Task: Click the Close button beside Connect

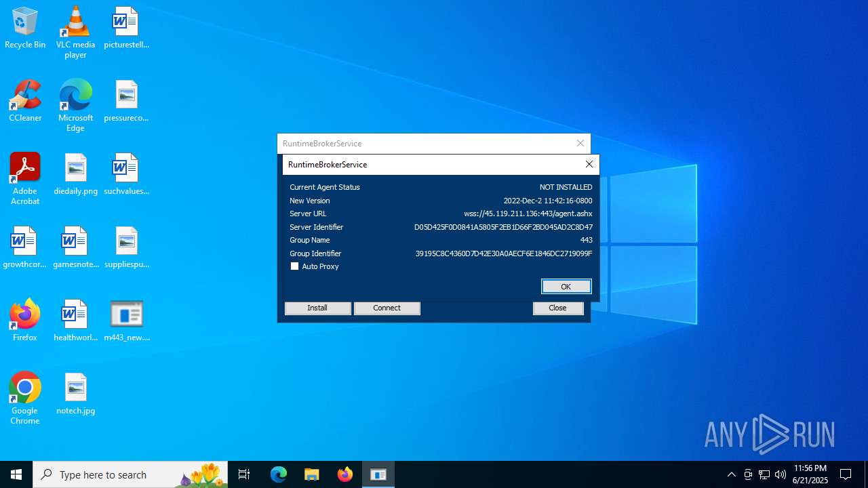Action: tap(557, 308)
